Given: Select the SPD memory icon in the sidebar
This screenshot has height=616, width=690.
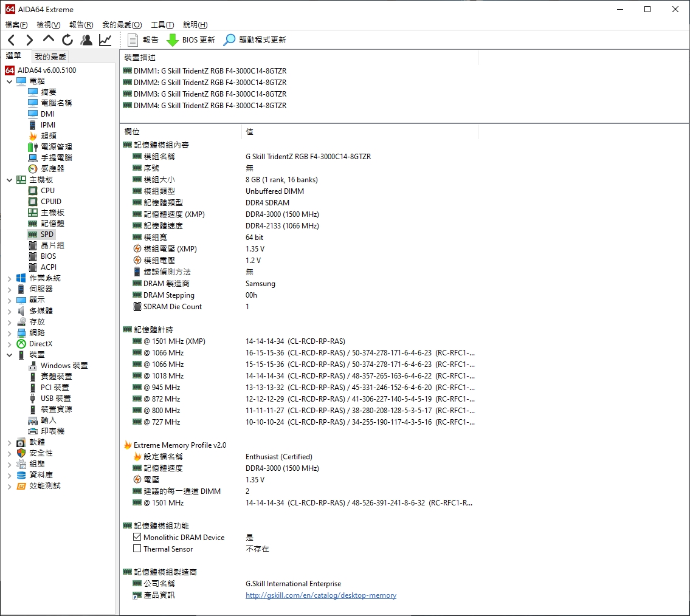Looking at the screenshot, I should (x=33, y=234).
